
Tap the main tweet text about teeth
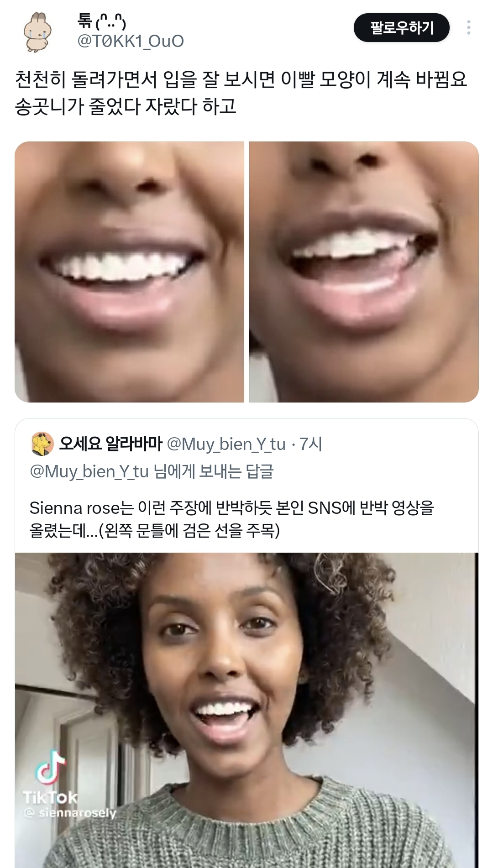241,93
